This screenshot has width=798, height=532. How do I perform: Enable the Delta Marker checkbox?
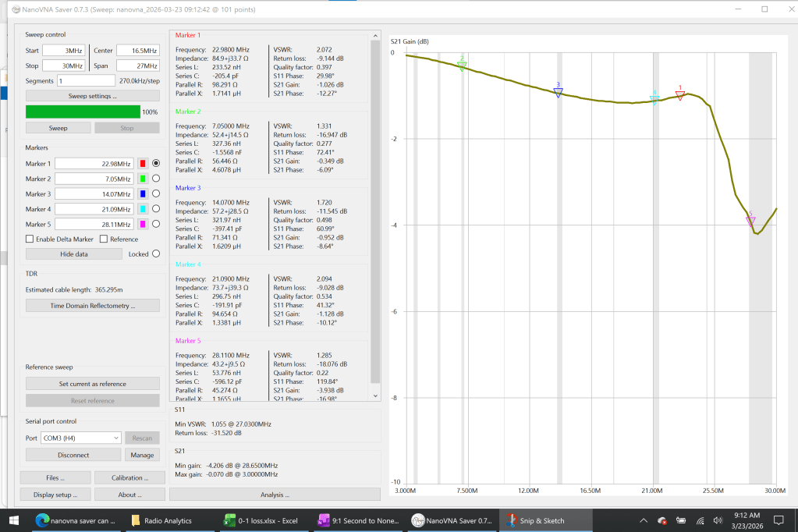point(30,239)
